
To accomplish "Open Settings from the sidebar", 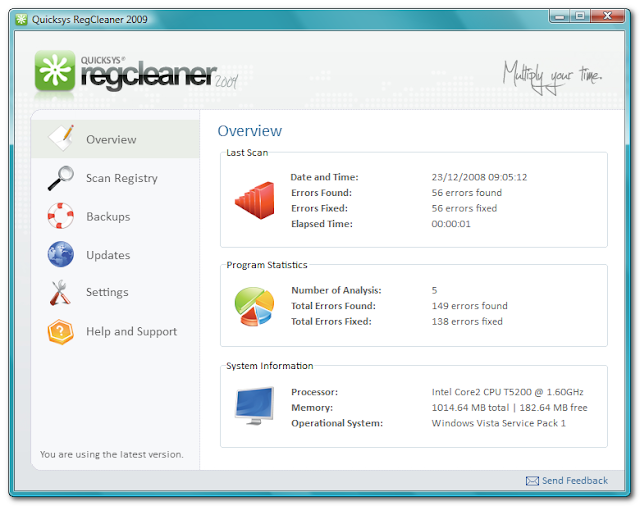I will pos(115,292).
